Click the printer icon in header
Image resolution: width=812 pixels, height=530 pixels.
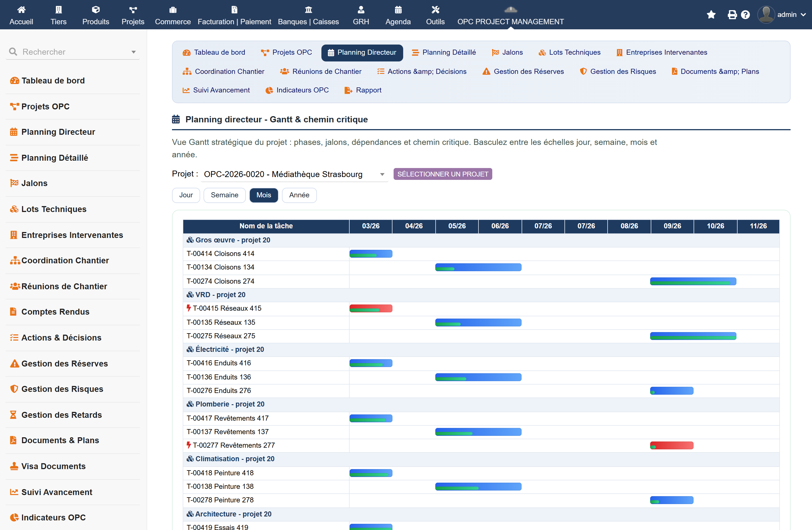click(x=732, y=15)
